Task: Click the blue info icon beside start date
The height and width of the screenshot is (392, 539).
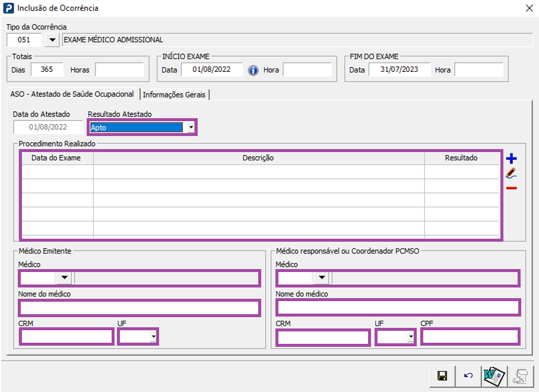Action: click(x=253, y=70)
